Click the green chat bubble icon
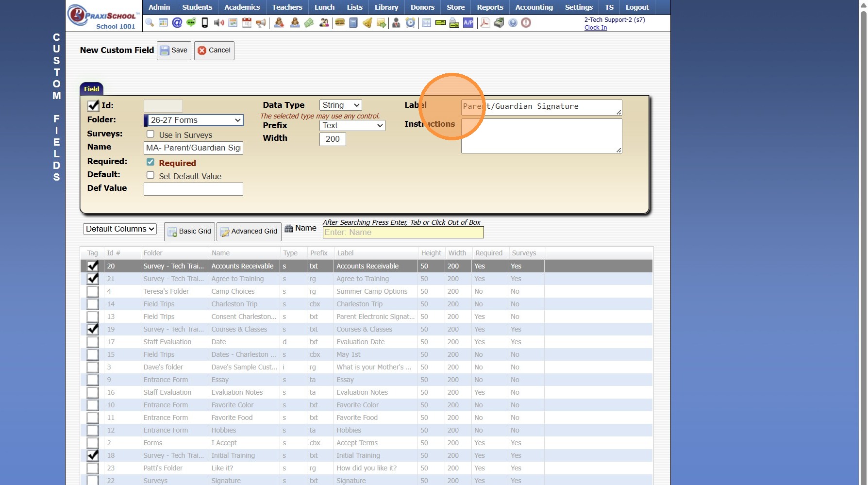The height and width of the screenshot is (485, 868). point(191,23)
